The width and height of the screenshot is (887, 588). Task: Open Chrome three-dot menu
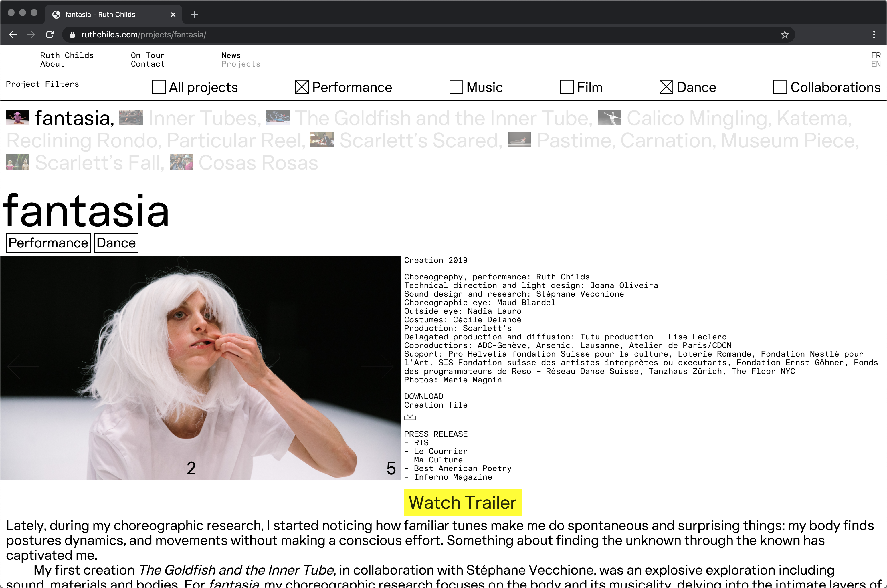tap(874, 35)
